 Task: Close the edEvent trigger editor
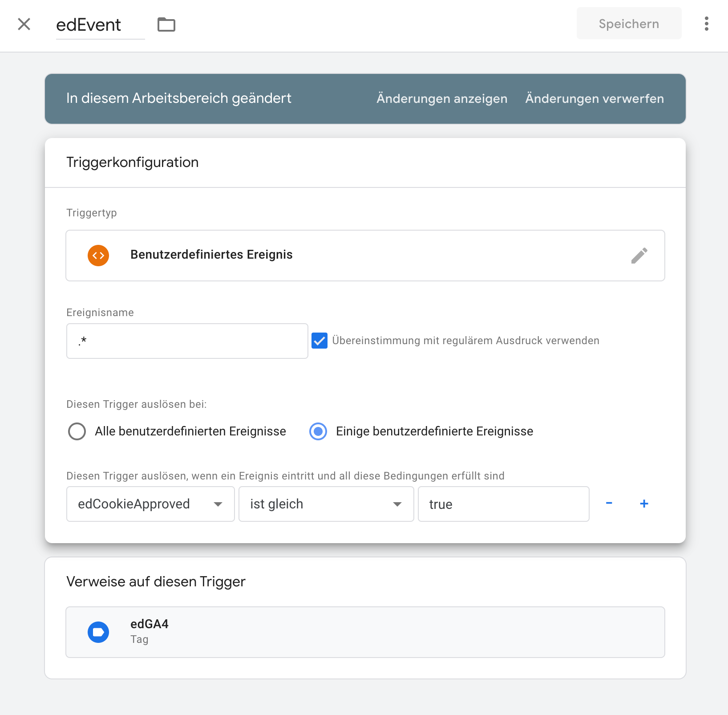point(24,24)
